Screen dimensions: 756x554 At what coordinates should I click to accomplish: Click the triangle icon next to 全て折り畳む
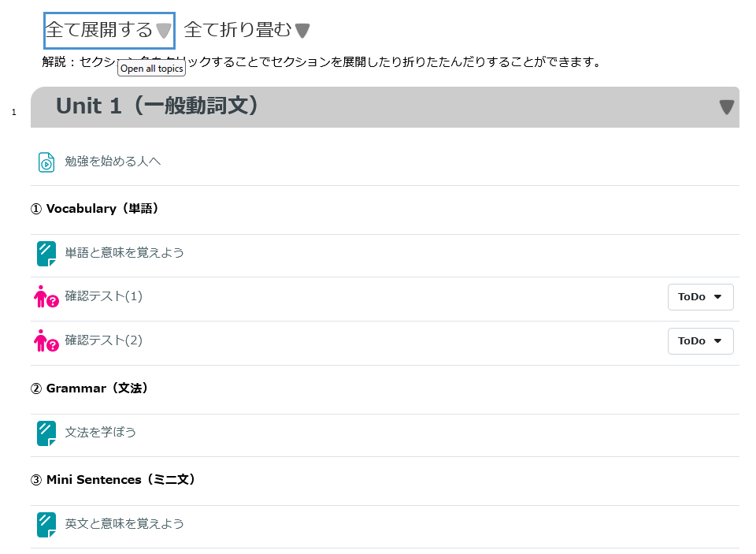(302, 31)
